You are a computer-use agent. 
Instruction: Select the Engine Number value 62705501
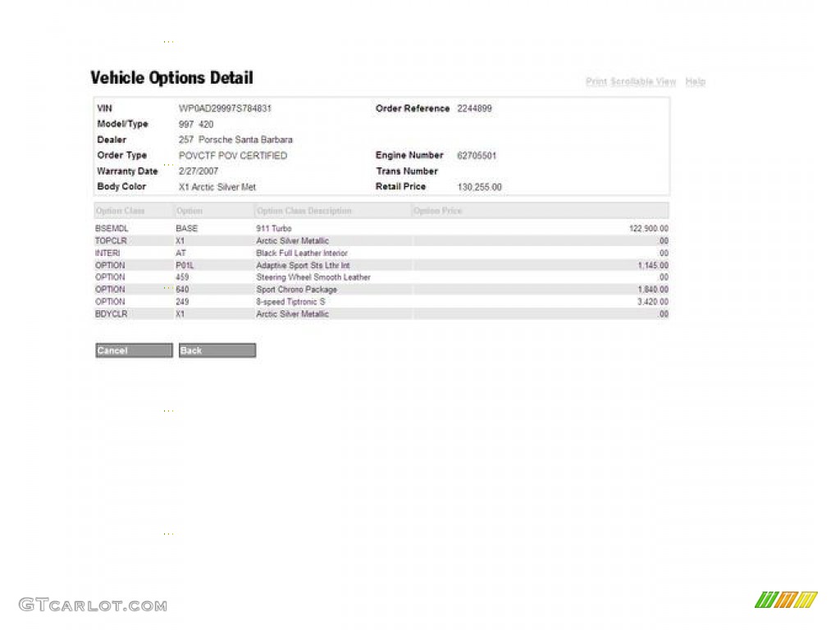(x=477, y=155)
